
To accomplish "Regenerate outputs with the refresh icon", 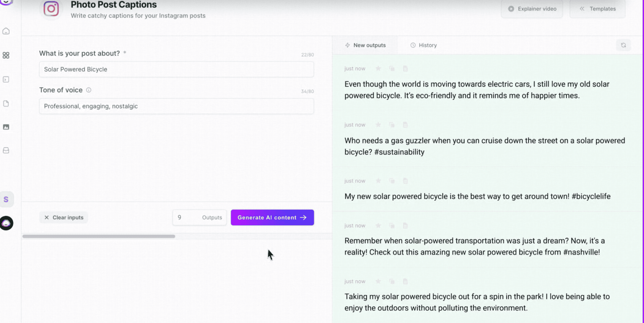I will pos(624,45).
